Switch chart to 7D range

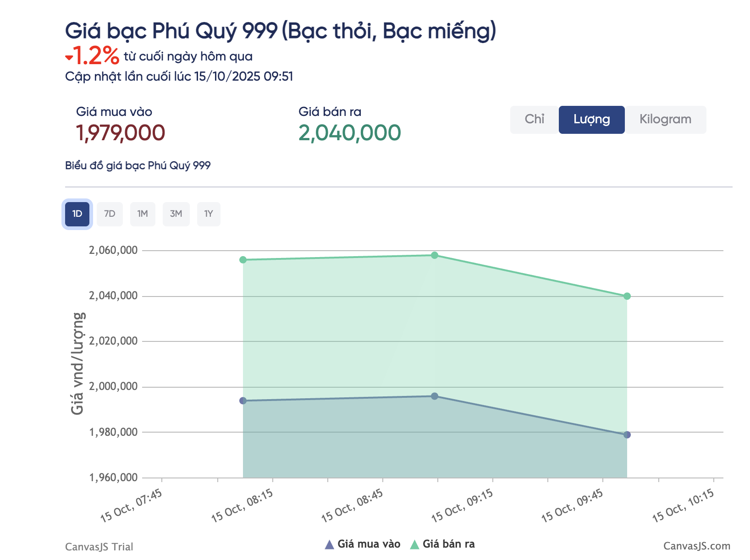[x=110, y=214]
